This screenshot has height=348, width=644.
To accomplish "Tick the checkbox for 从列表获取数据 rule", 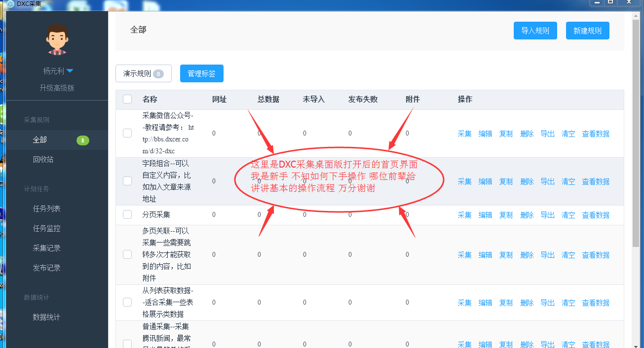I will tap(127, 302).
